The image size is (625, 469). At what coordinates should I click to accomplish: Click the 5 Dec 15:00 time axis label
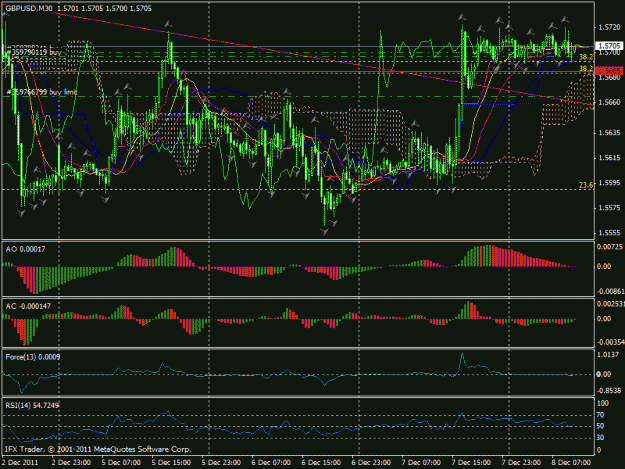tap(171, 463)
